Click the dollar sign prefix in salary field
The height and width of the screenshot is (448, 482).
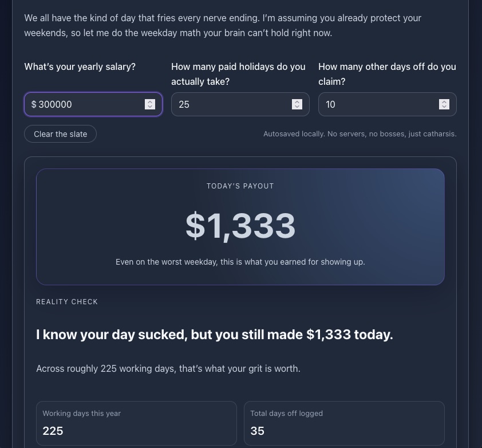pos(34,104)
